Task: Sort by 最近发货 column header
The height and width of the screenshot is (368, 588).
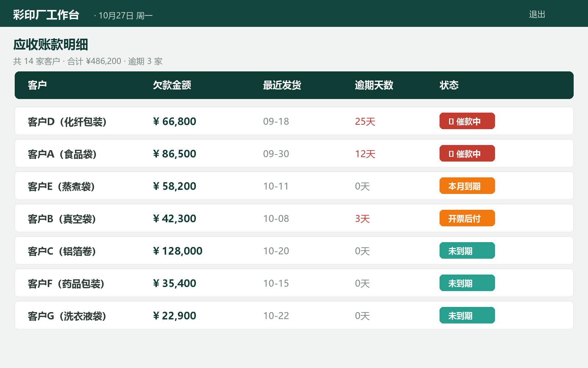Action: [x=282, y=85]
